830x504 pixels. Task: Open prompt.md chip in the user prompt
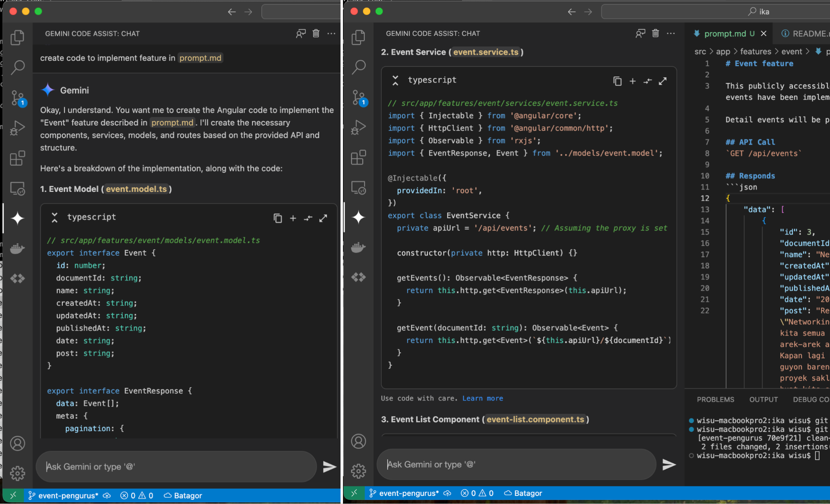(200, 58)
